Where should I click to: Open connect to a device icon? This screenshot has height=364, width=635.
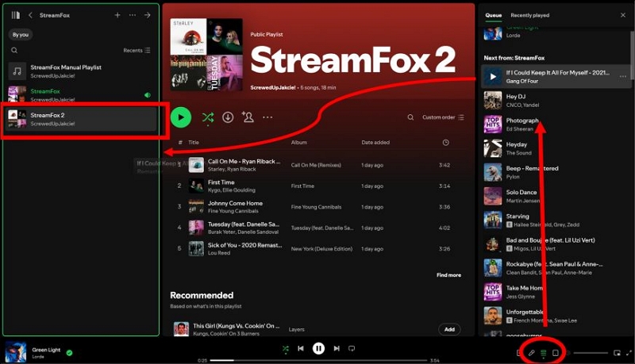(x=556, y=353)
